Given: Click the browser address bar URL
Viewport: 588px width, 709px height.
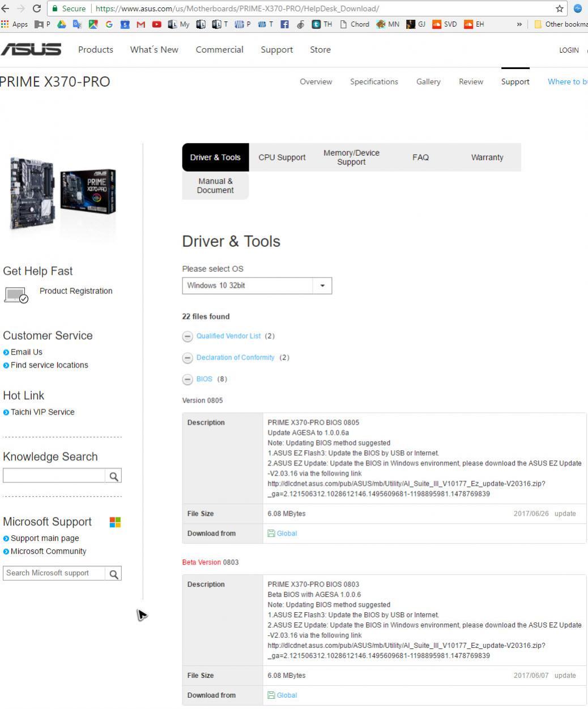Looking at the screenshot, I should [237, 8].
